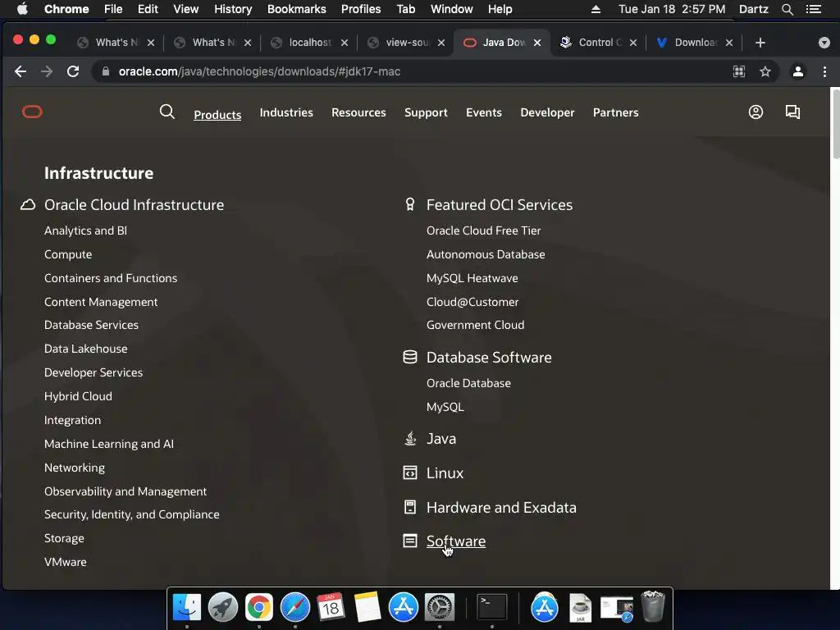Switch to the Control C tab

point(599,43)
